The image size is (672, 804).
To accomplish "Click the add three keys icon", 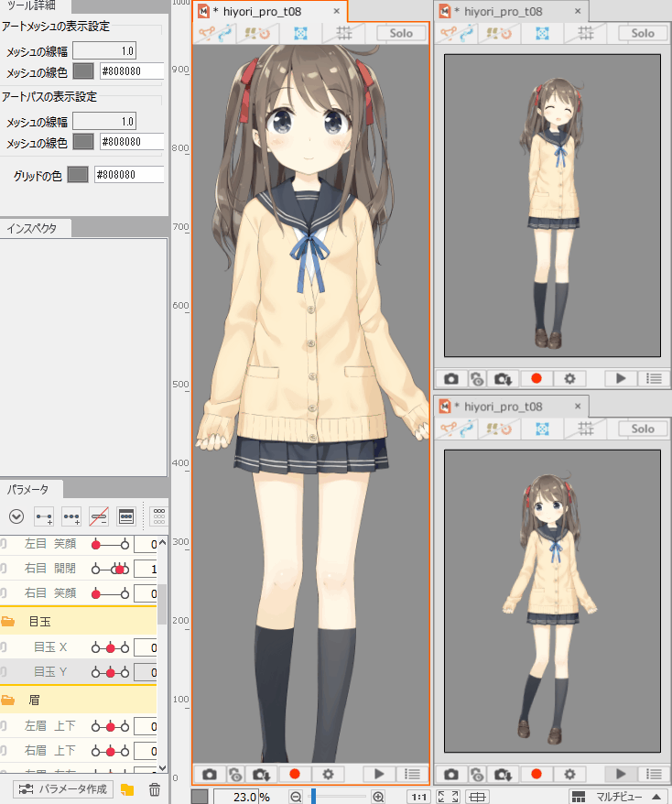I will coord(71,516).
